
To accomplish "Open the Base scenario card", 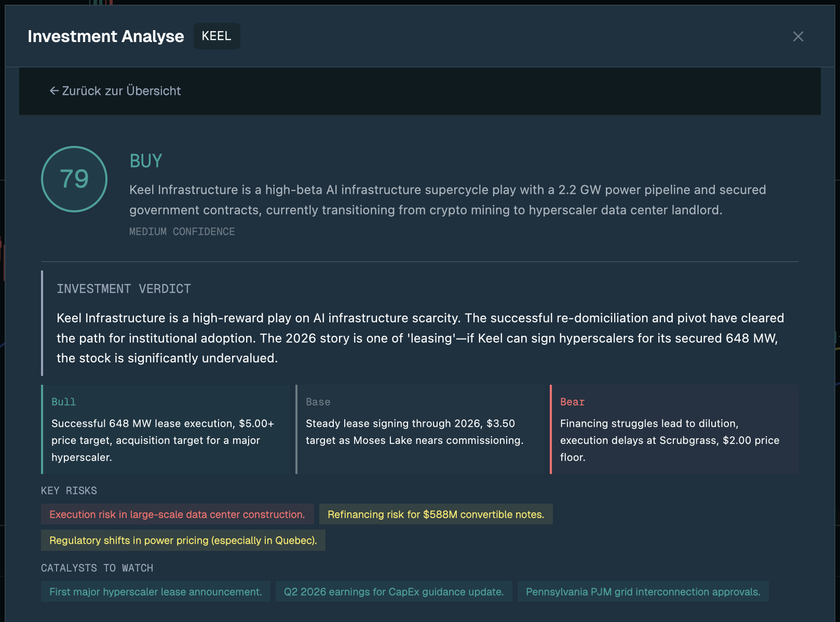I will [x=419, y=429].
